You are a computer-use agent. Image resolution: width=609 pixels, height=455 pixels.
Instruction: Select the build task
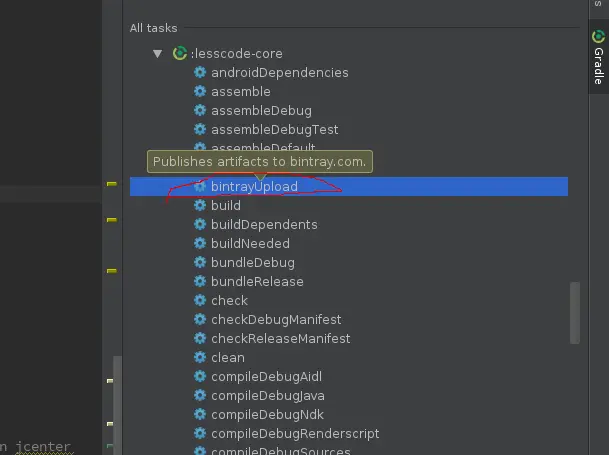click(226, 206)
